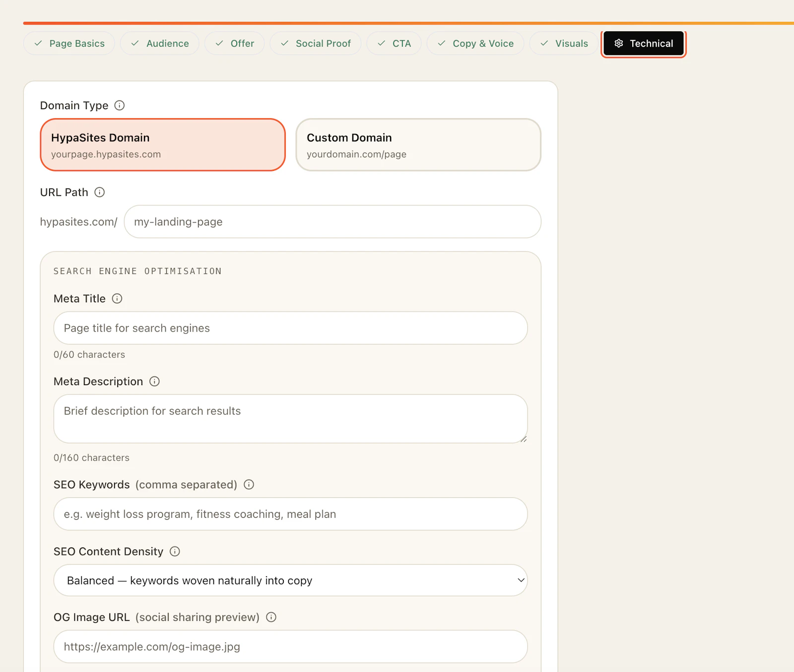Focus the Meta Title input
Screen dimensions: 794x672
(x=290, y=328)
